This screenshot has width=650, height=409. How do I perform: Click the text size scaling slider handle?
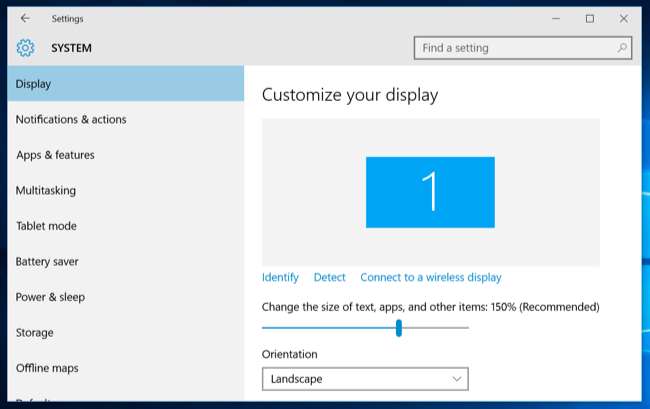pos(398,328)
